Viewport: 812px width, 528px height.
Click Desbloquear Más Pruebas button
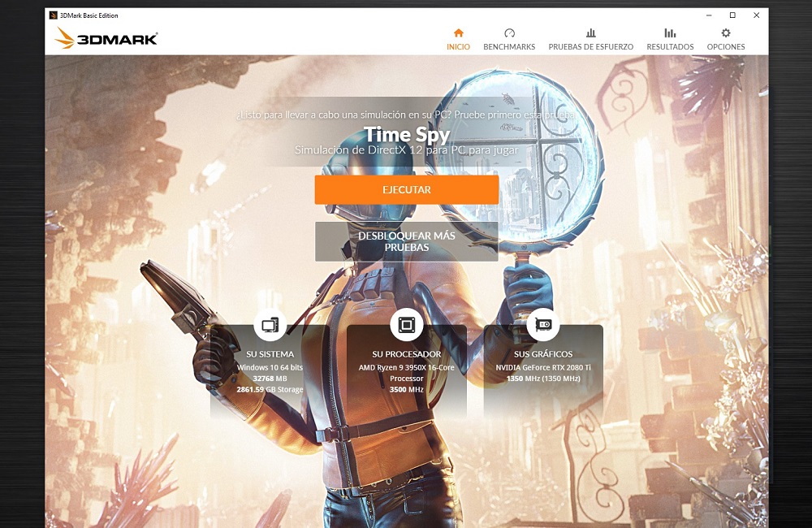406,241
